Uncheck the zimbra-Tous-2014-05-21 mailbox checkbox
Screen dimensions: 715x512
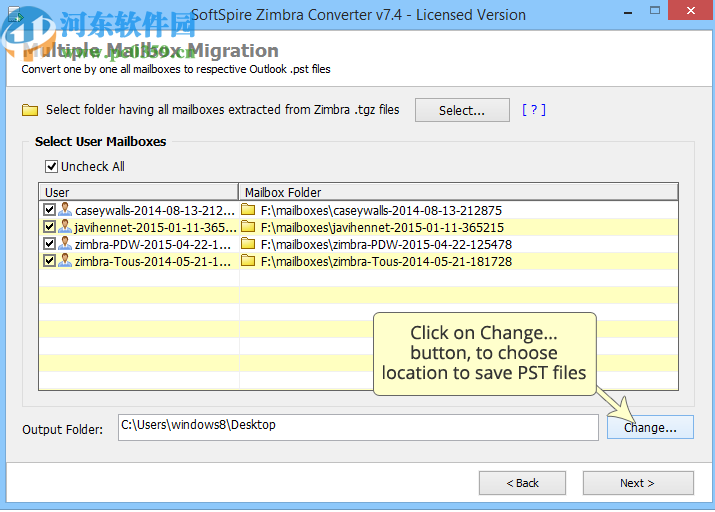pos(49,261)
